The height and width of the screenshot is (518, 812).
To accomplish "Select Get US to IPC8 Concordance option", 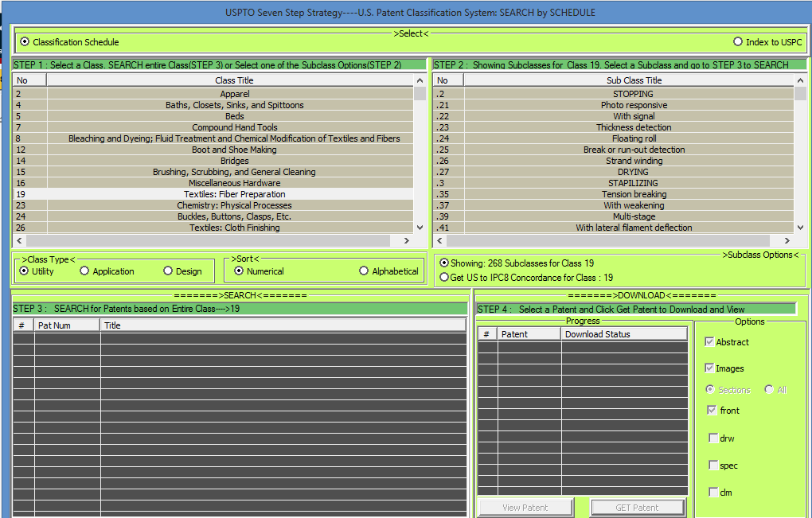I will [x=443, y=278].
